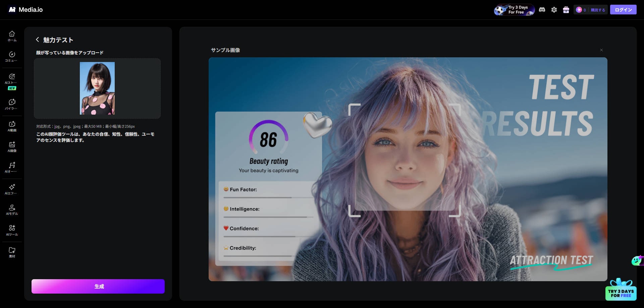
Task: Open the gift box icon in header
Action: pyautogui.click(x=566, y=10)
